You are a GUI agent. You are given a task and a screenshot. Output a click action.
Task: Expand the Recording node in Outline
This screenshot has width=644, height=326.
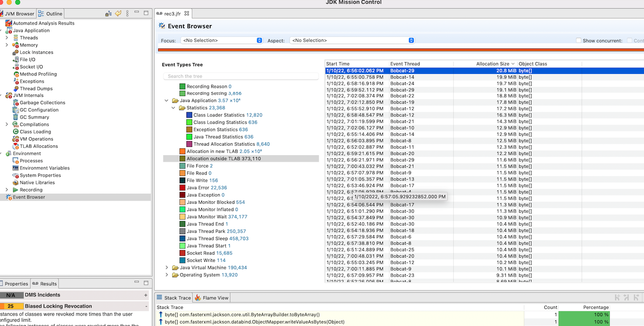click(7, 190)
